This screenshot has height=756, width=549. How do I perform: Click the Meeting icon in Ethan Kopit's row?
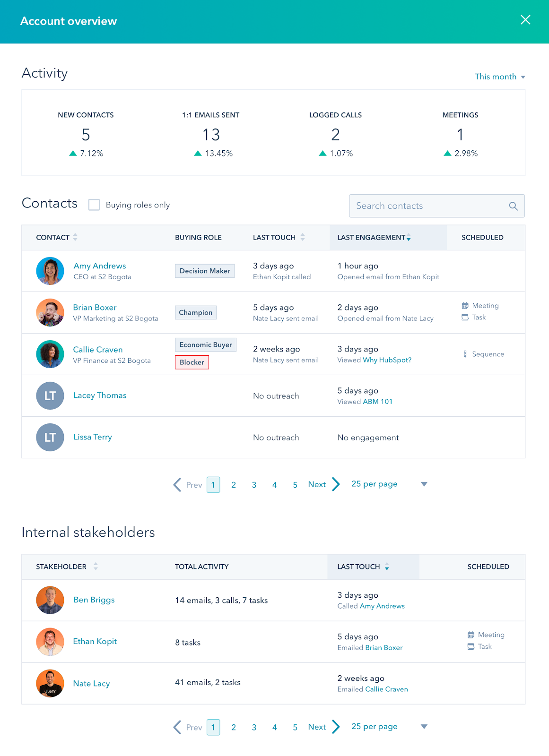coord(471,635)
